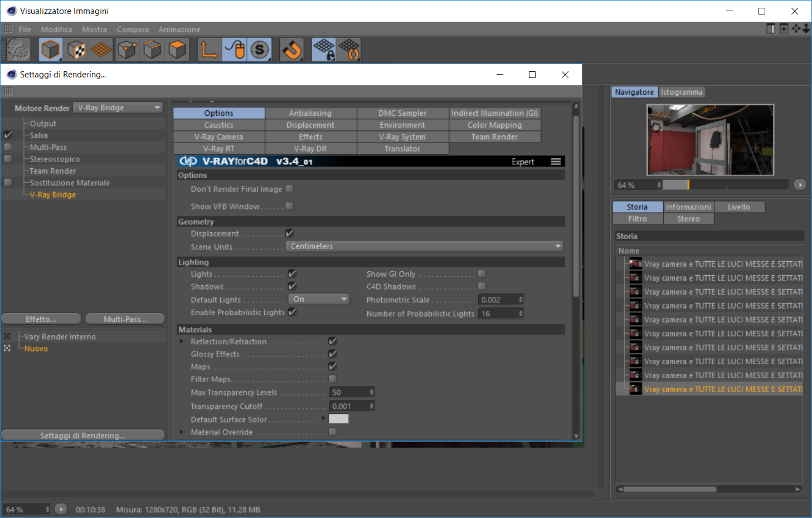Switch to Indirect Illumination (GI) tab
Viewport: 812px width, 518px height.
click(x=495, y=113)
